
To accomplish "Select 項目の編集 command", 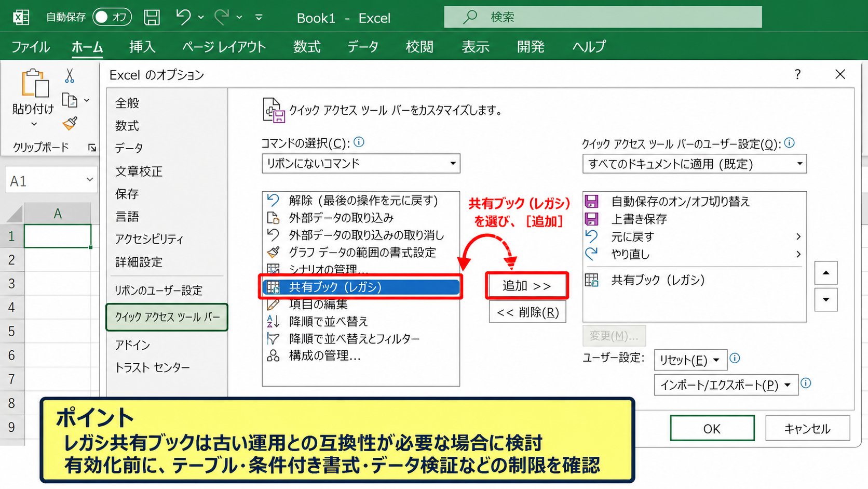I will (x=361, y=304).
